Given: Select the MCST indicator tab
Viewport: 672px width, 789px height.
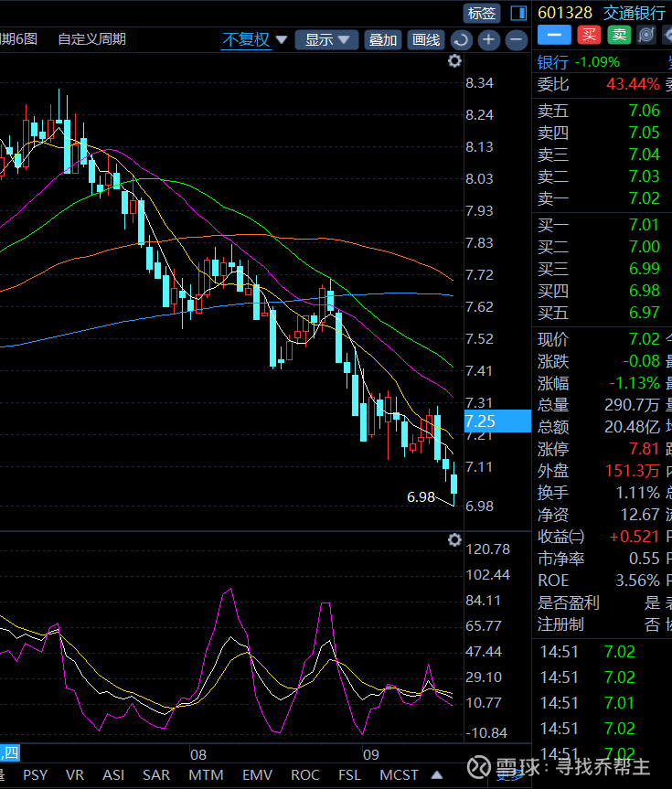Looking at the screenshot, I should (399, 775).
